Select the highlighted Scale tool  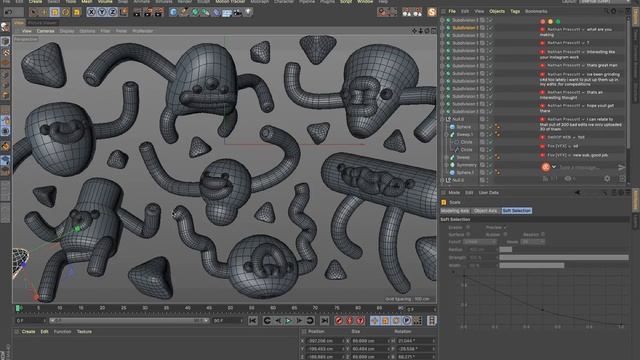pyautogui.click(x=55, y=12)
